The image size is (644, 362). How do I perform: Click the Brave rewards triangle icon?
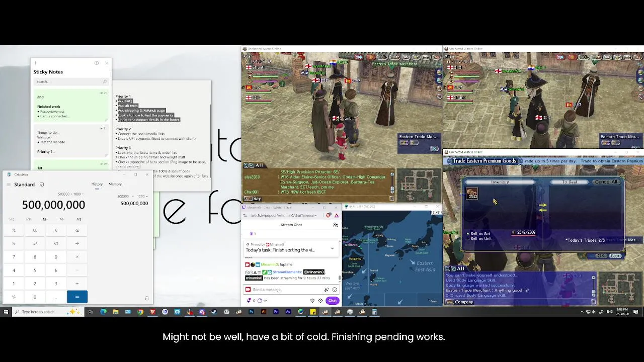(336, 215)
